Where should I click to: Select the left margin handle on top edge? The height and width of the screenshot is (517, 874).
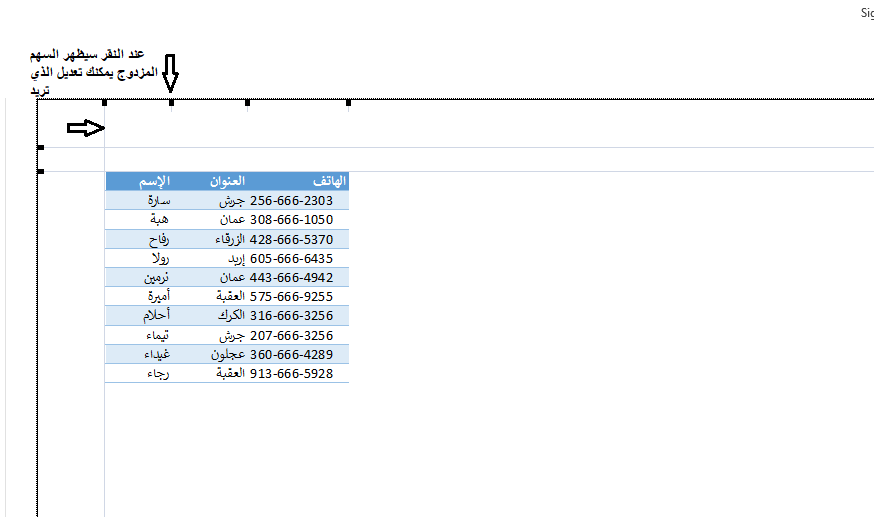pyautogui.click(x=104, y=103)
